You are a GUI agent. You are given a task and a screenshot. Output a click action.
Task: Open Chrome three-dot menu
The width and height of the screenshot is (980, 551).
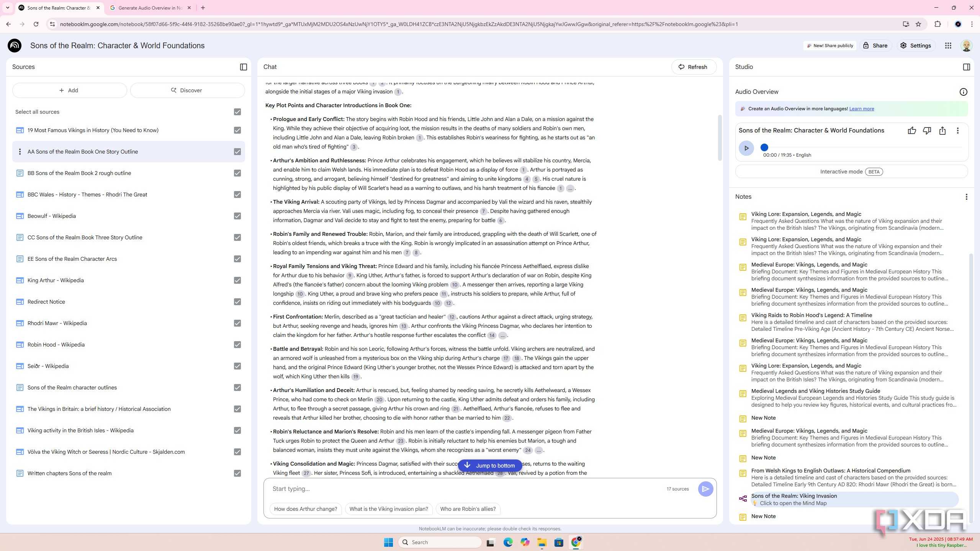(x=972, y=24)
